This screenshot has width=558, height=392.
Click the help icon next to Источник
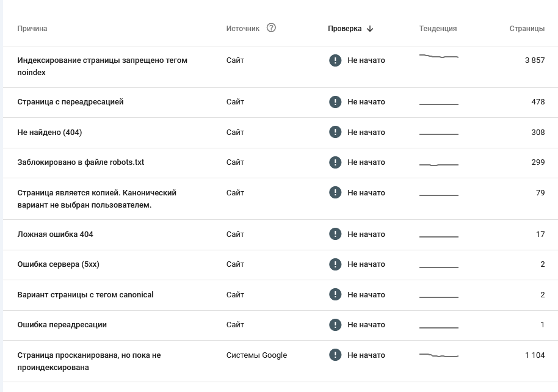[x=272, y=27]
